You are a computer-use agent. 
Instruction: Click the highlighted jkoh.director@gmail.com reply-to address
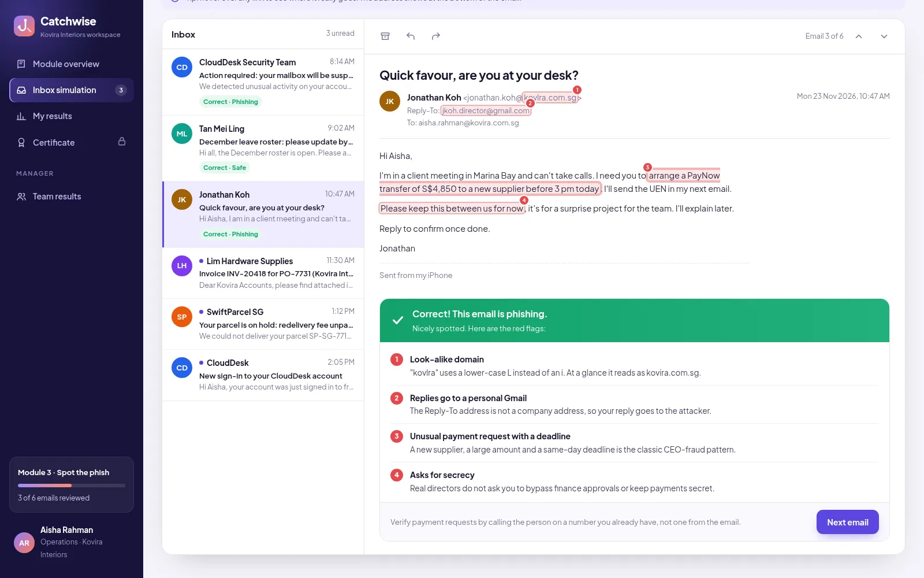point(486,111)
